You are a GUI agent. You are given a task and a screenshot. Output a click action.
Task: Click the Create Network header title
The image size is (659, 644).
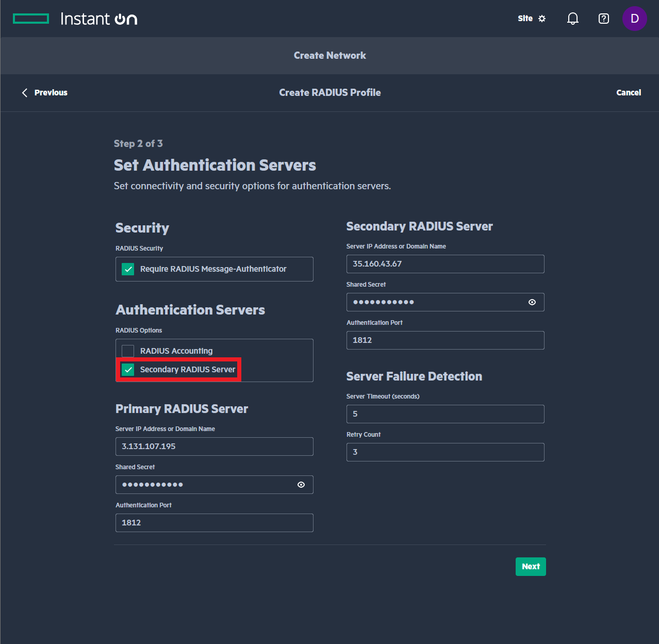[330, 56]
